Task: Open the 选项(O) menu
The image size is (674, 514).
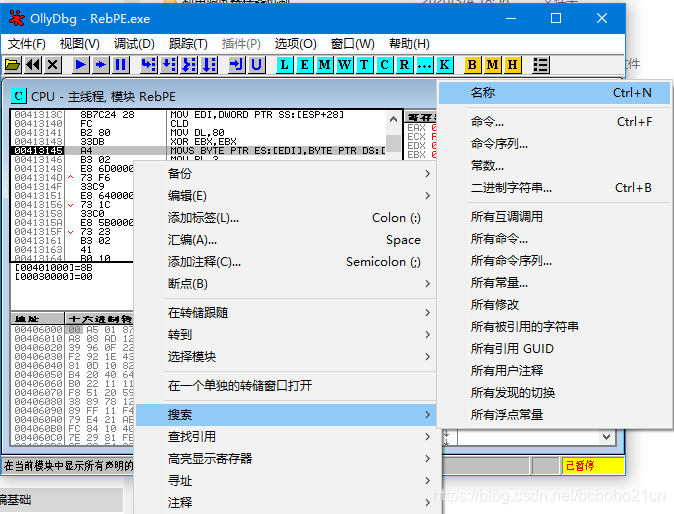Action: tap(296, 44)
